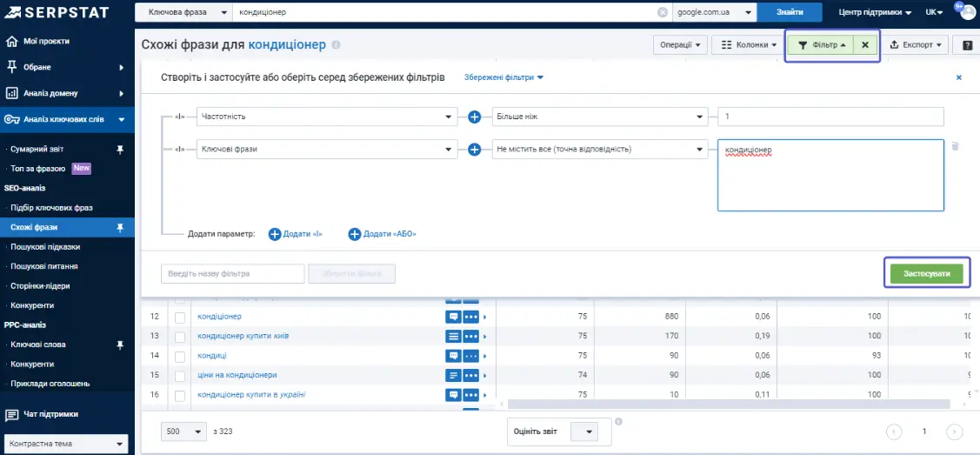
Task: Close the filter panel with the blue X
Action: tap(959, 77)
